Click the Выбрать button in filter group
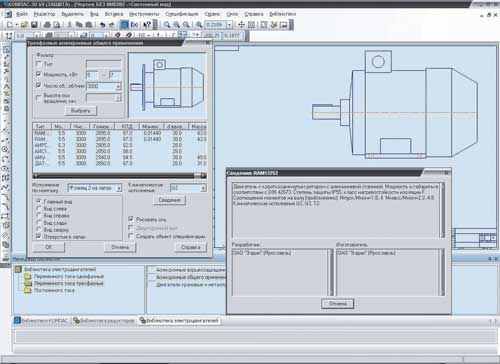 [80, 111]
